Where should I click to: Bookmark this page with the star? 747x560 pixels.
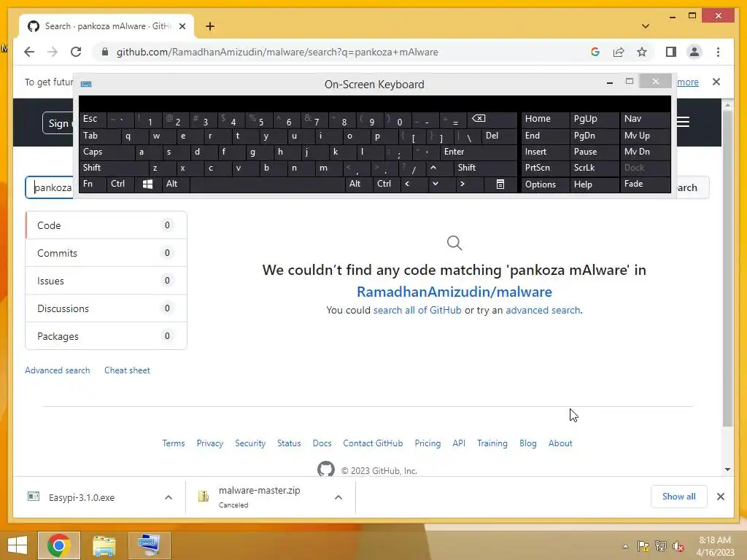click(x=642, y=52)
